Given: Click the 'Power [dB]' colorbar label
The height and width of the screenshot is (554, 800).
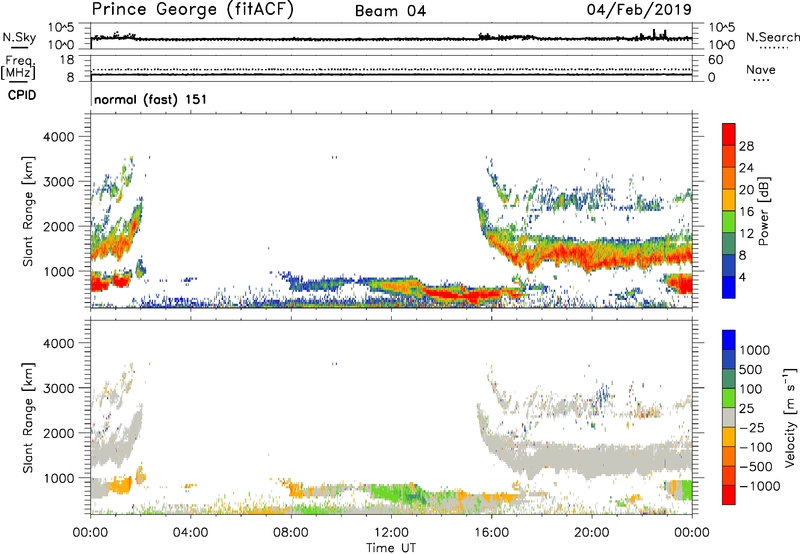Looking at the screenshot, I should click(763, 211).
